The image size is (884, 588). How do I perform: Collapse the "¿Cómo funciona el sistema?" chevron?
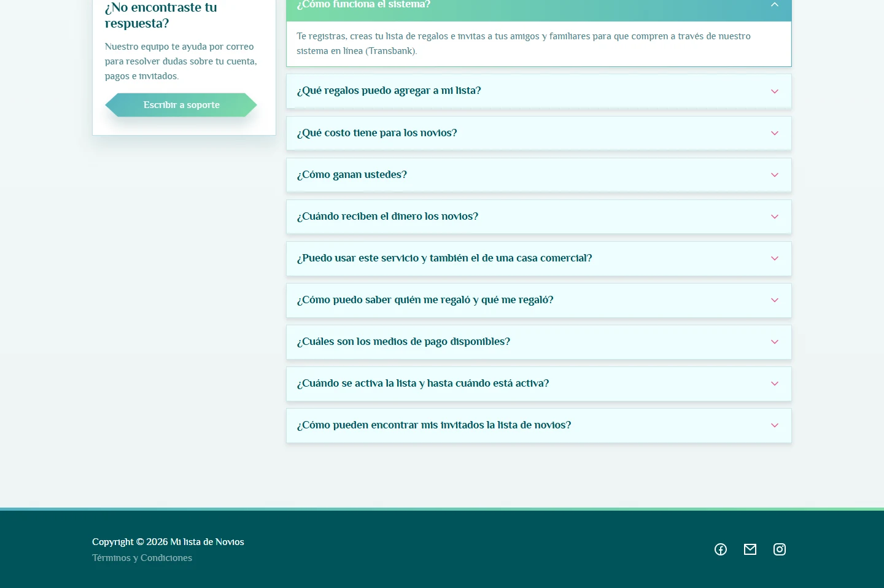775,4
